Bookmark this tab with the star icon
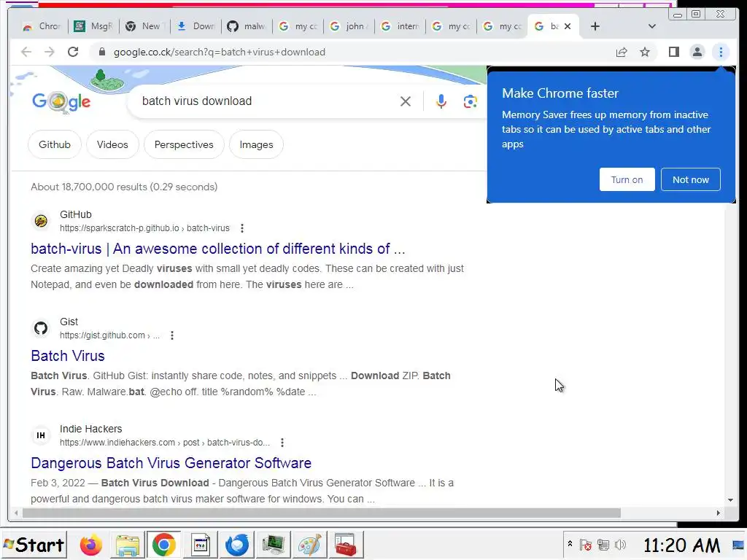This screenshot has height=560, width=747. (645, 52)
